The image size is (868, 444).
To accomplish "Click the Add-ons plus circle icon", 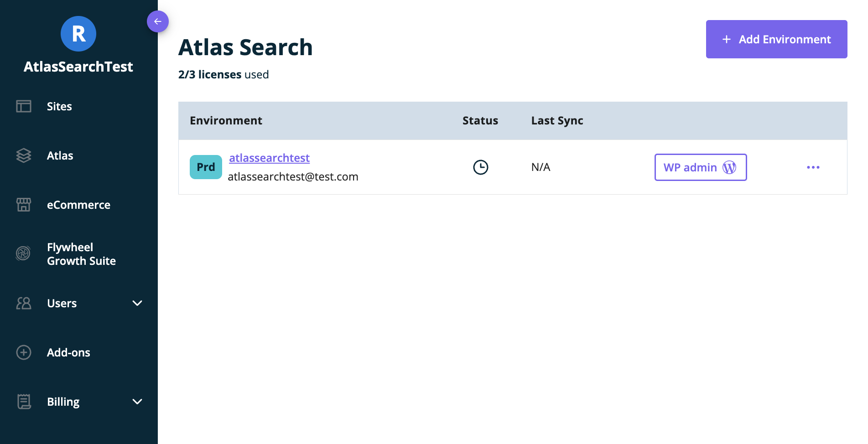I will [x=24, y=352].
